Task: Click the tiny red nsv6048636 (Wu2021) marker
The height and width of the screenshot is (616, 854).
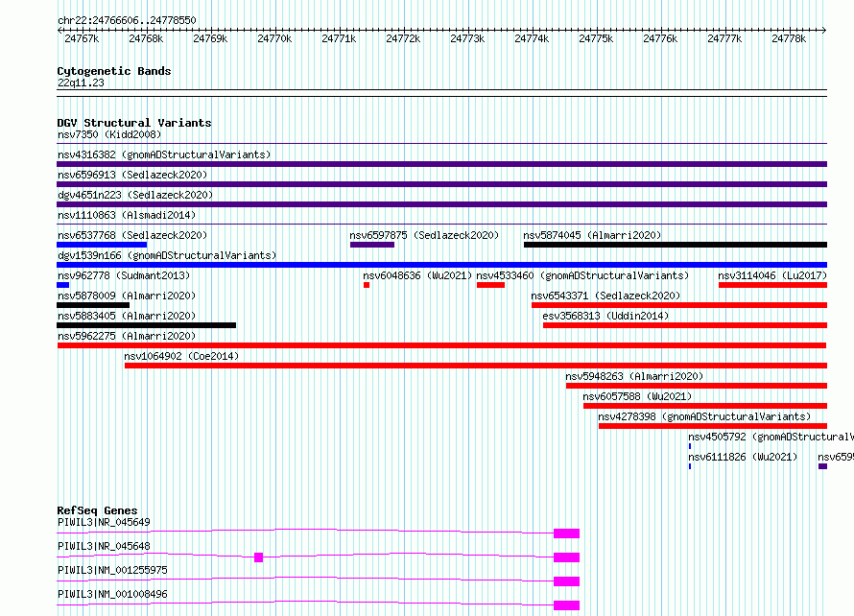Action: click(x=367, y=285)
